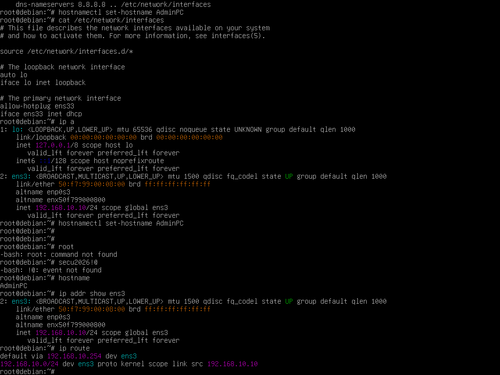Click the 'ip addr show ens3' command

coord(92,294)
